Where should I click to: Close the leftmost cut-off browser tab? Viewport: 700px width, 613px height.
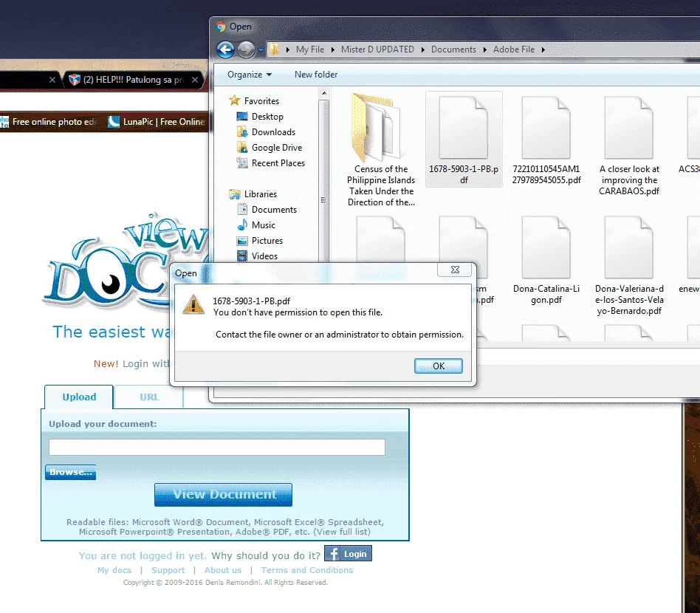tap(52, 80)
